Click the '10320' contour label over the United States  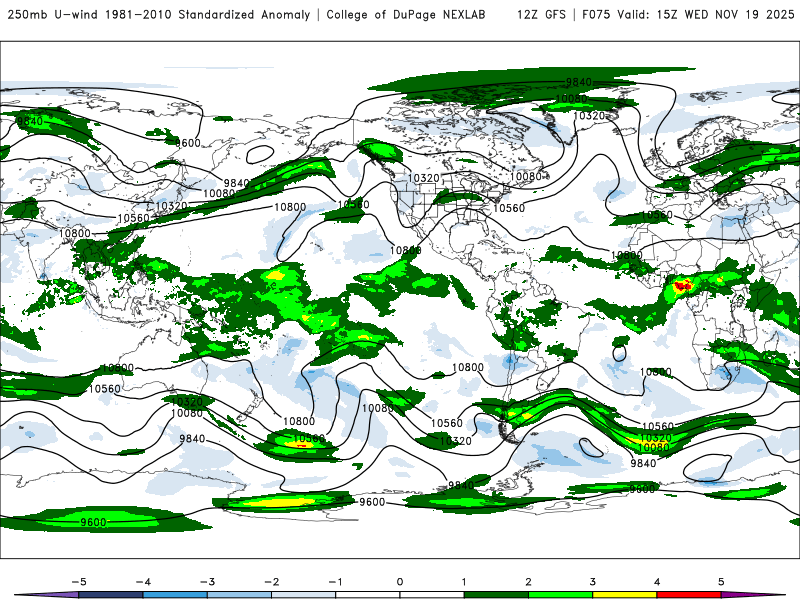[x=424, y=178]
